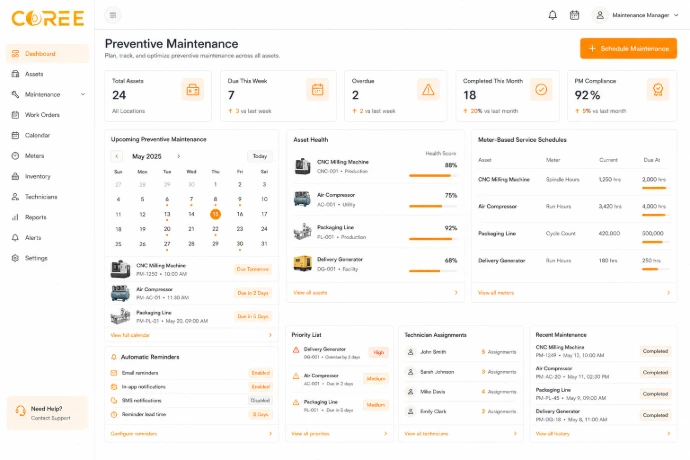Viewport: 690px width, 460px height.
Task: Open the notifications bell icon
Action: 552,15
